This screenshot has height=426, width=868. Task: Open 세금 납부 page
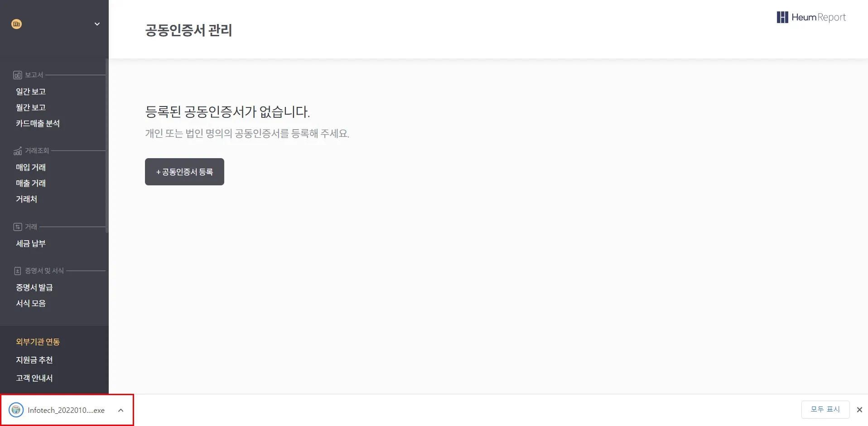click(31, 243)
